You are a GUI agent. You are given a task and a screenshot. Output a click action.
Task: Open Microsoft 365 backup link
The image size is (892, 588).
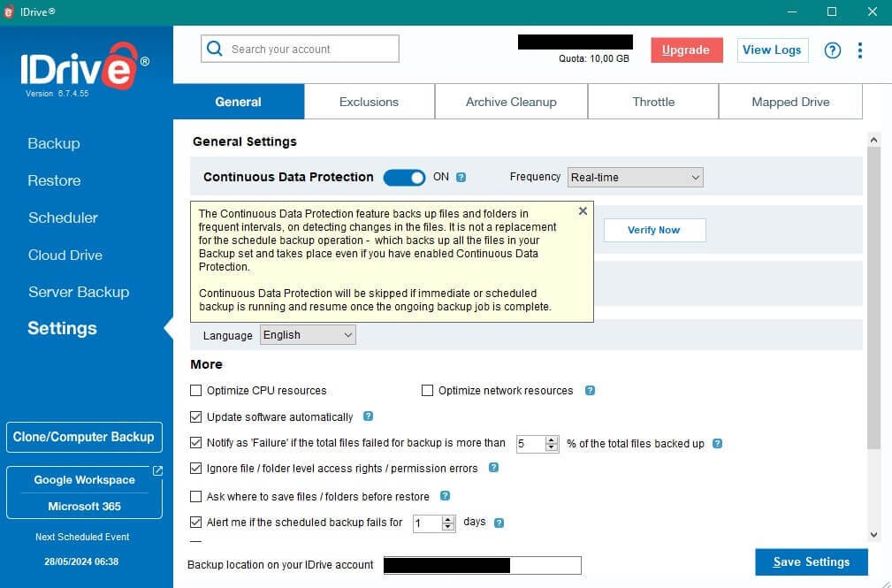click(84, 507)
